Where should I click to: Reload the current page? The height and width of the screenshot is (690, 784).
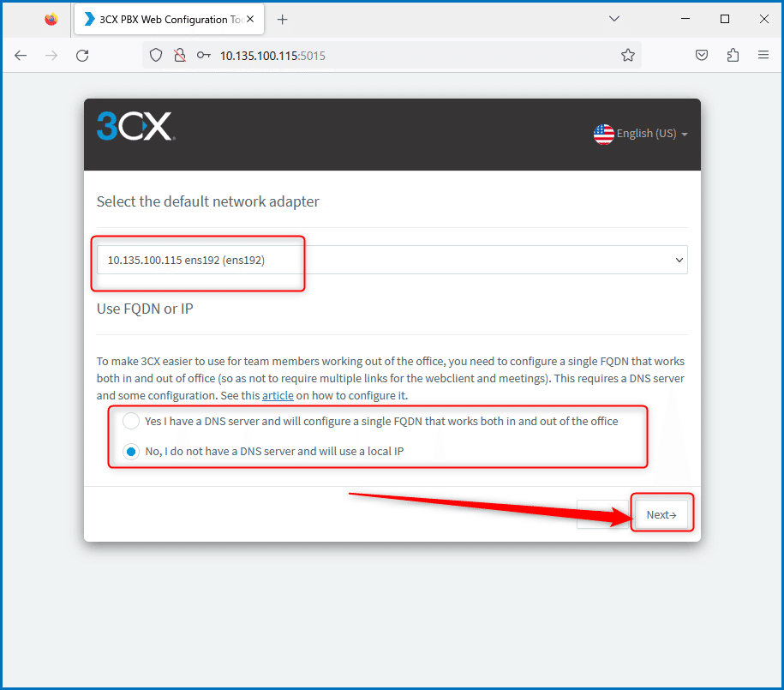tap(82, 56)
